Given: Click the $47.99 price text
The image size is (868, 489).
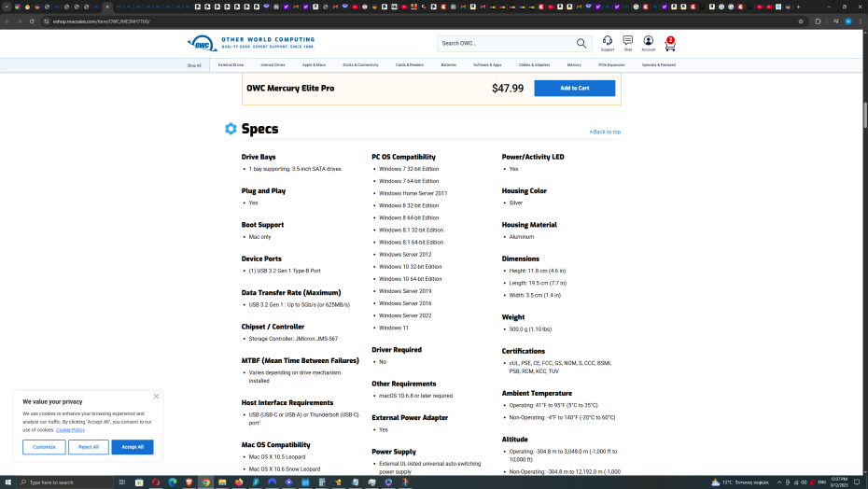Looking at the screenshot, I should click(x=508, y=88).
